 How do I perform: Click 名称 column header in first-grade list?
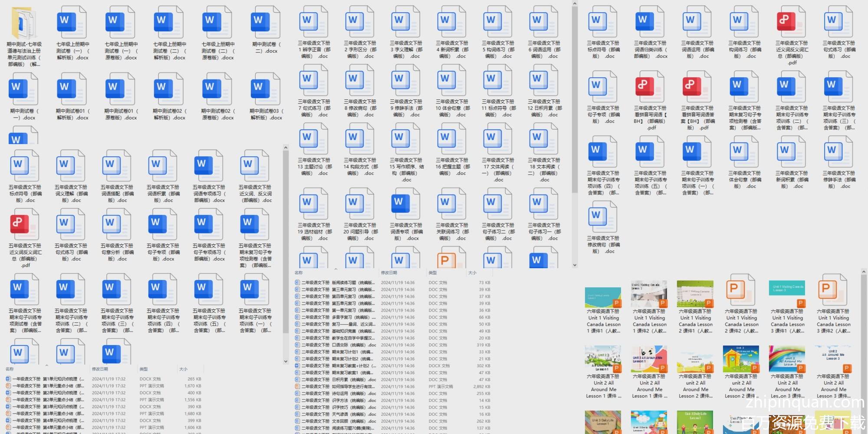tap(10, 369)
